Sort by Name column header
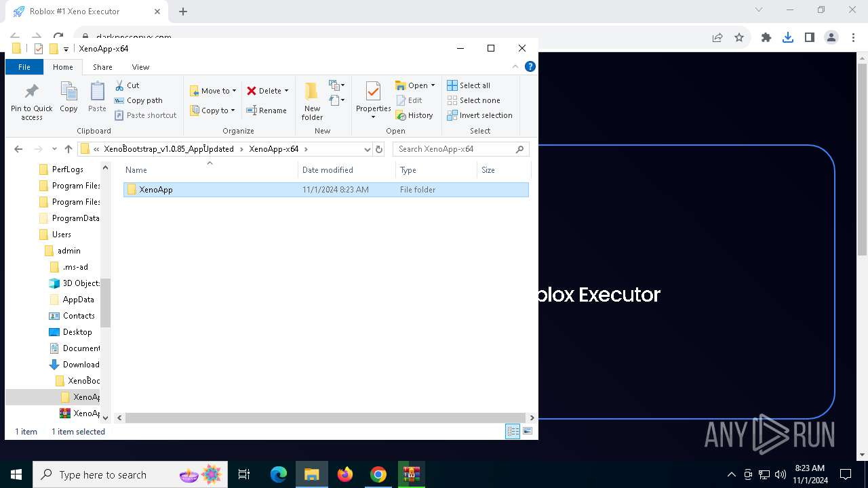The height and width of the screenshot is (488, 868). point(210,170)
